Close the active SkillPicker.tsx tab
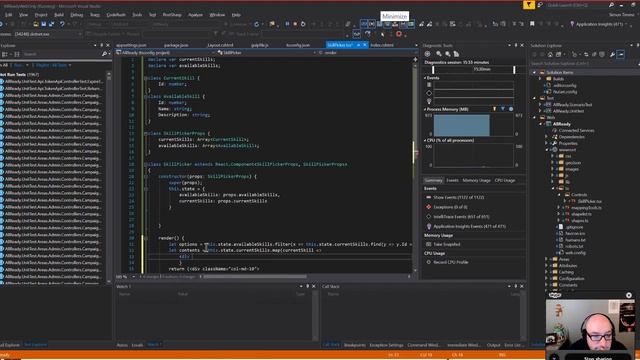The width and height of the screenshot is (640, 360). tap(365, 45)
